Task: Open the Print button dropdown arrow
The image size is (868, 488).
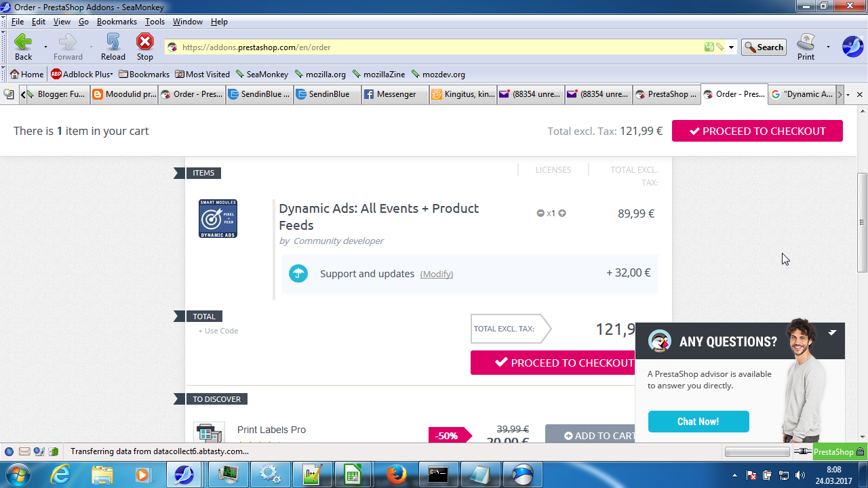Action: (x=828, y=47)
